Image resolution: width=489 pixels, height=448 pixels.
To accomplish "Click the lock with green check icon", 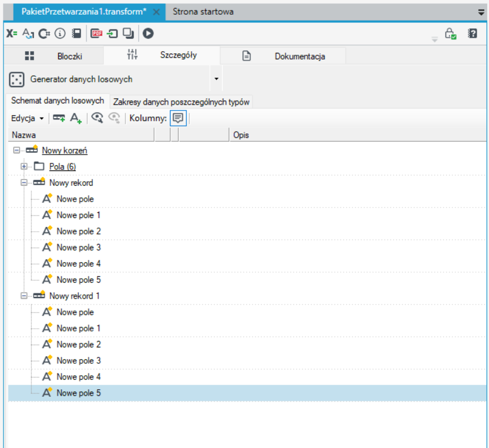I will coord(451,34).
